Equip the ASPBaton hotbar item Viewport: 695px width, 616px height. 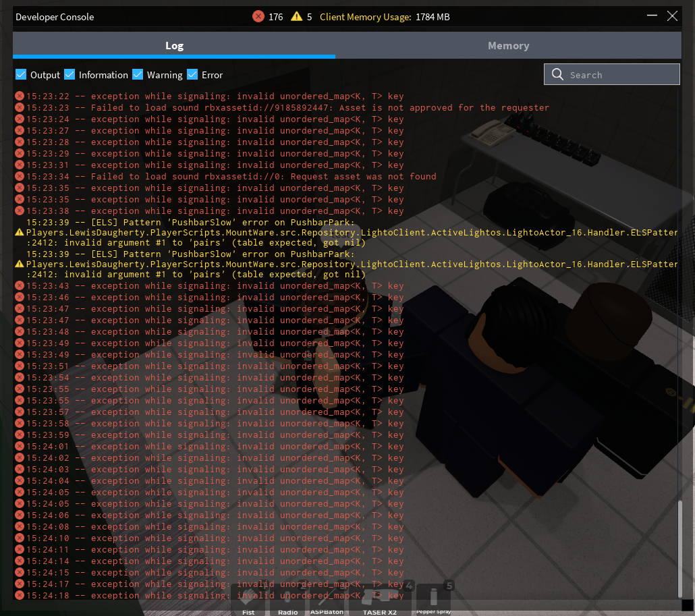[x=327, y=599]
